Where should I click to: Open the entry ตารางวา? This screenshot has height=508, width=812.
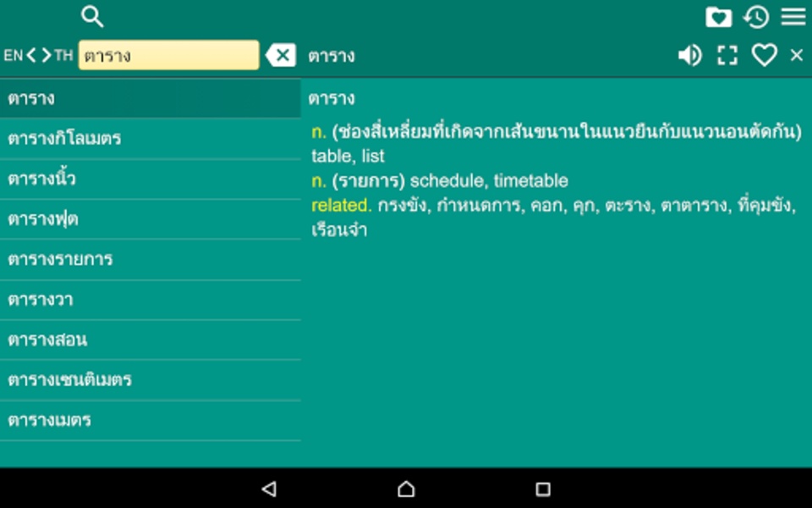click(x=151, y=300)
